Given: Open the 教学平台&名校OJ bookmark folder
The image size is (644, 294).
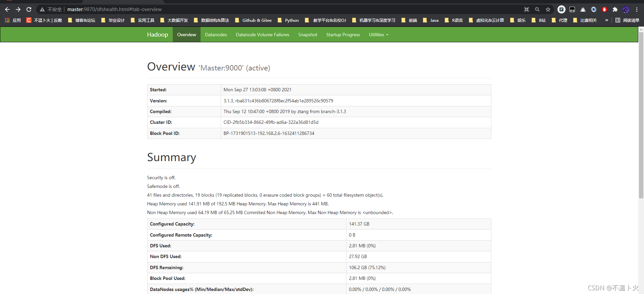Looking at the screenshot, I should [325, 20].
